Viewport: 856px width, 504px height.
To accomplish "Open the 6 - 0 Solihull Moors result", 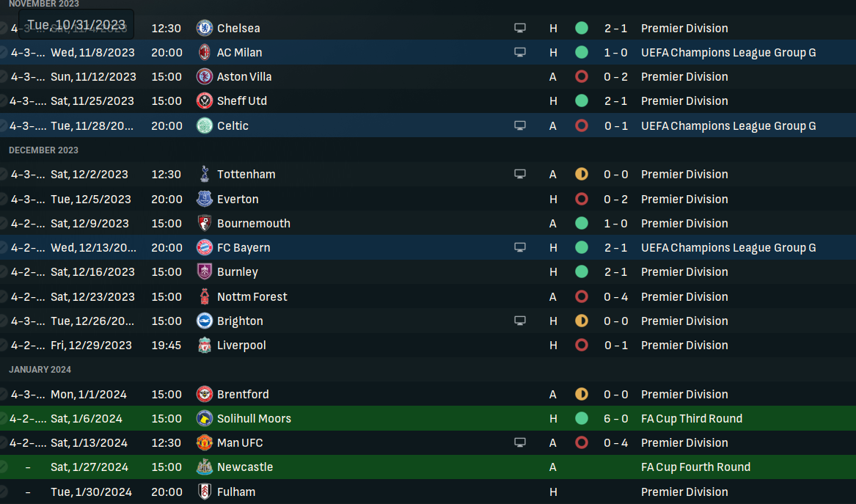I will 616,418.
